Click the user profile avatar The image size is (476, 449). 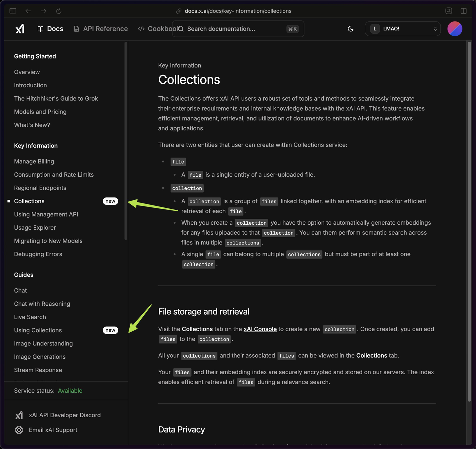point(455,29)
